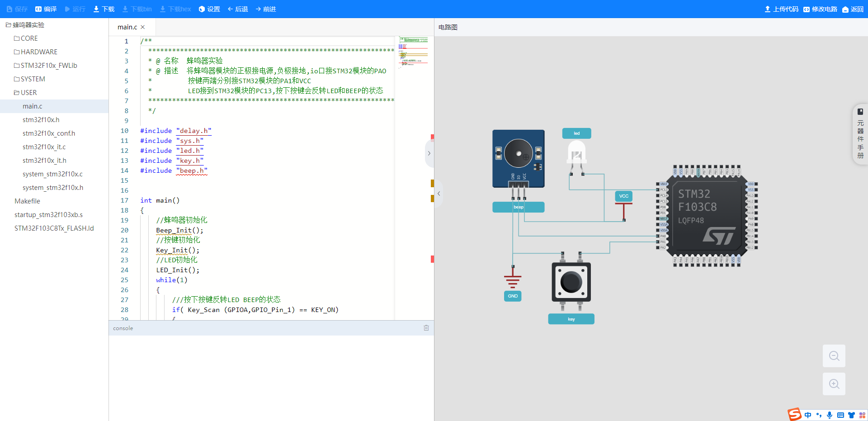Collapse the USER folder

click(25, 93)
